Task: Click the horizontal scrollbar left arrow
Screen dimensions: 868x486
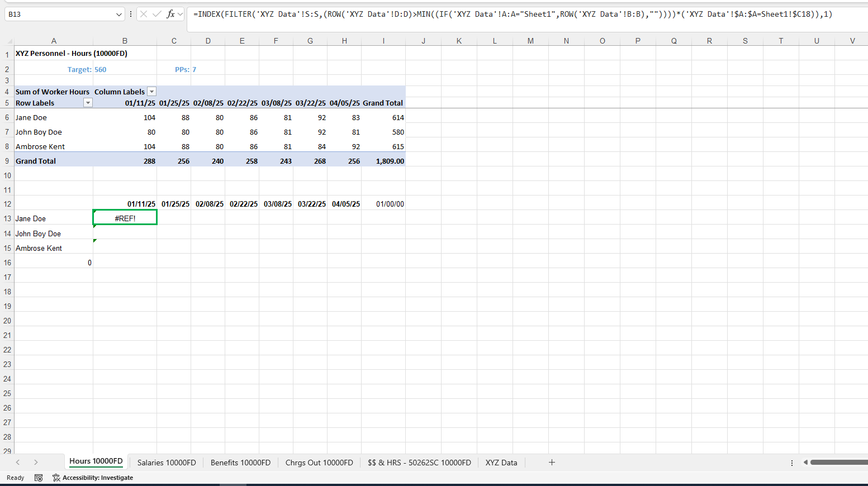Action: [x=805, y=462]
